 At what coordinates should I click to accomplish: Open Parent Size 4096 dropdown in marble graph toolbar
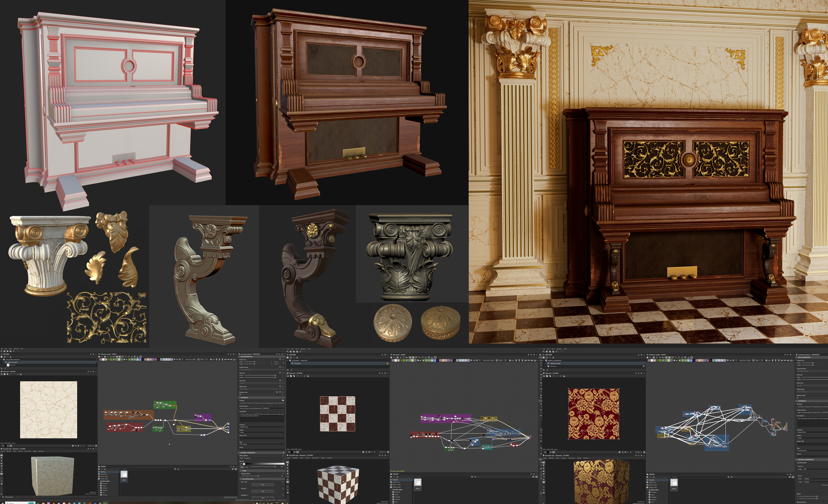195,360
